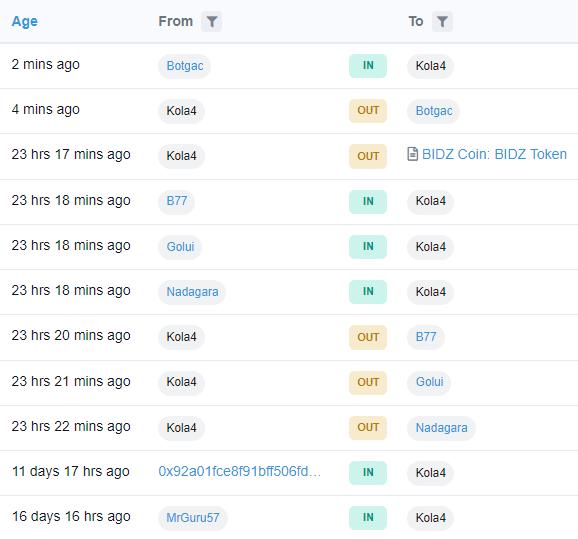Open the From column filter icon
This screenshot has height=539, width=578.
click(212, 21)
